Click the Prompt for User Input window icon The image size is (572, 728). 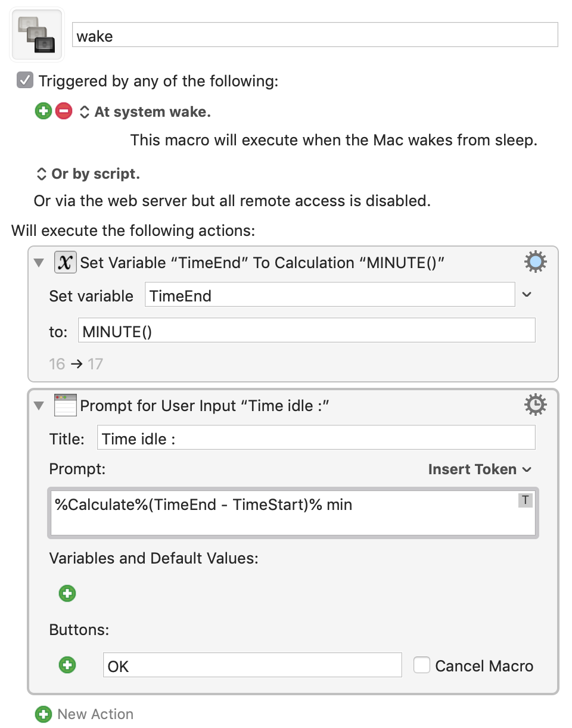tap(65, 405)
